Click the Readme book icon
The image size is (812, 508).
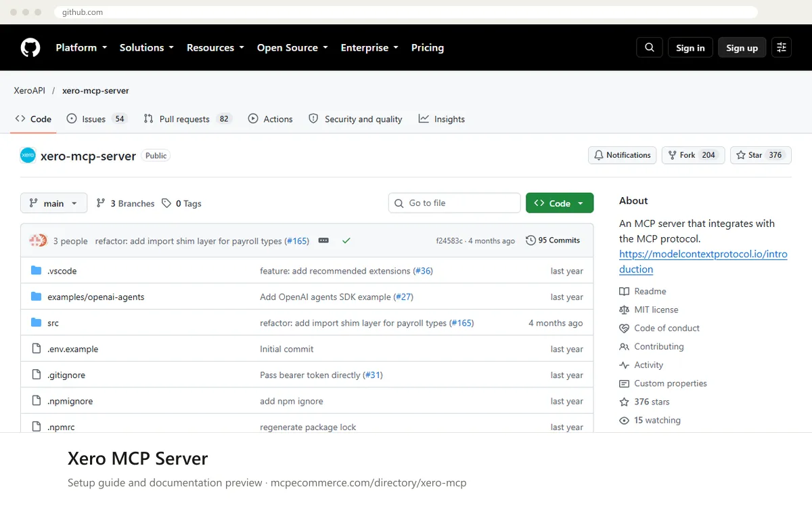[624, 291]
